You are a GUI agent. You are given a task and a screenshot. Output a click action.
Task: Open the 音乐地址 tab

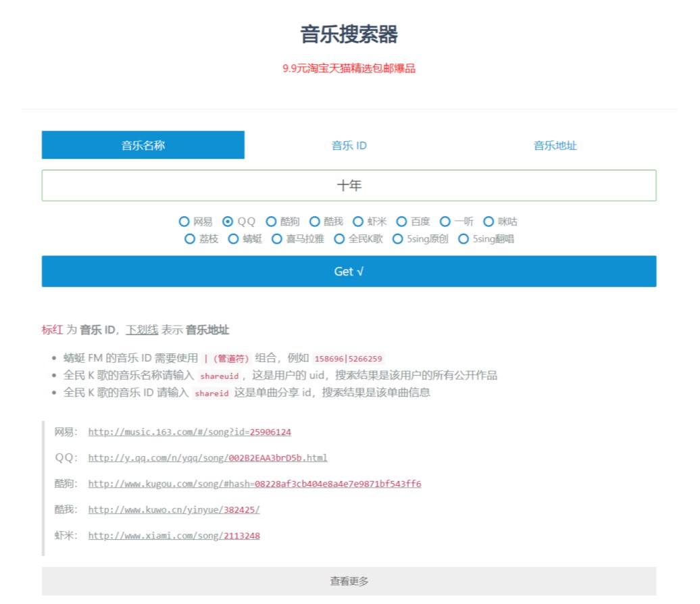(x=555, y=145)
